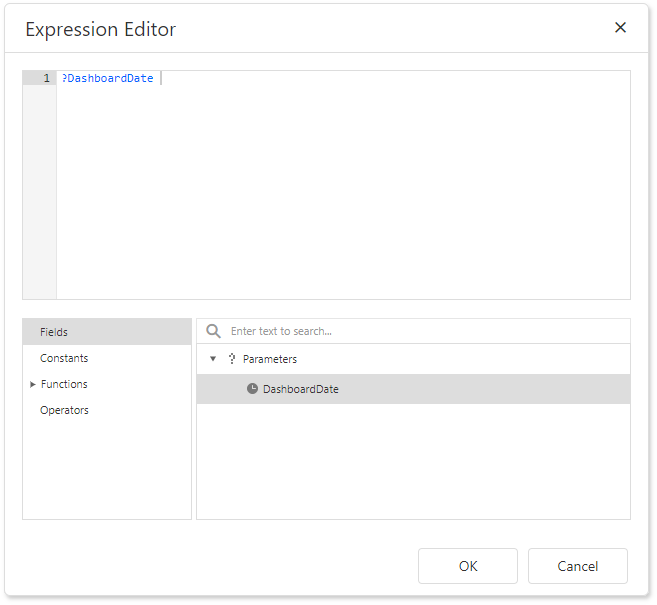Click the clock icon beside DashboardDate
657x605 pixels.
tap(252, 389)
